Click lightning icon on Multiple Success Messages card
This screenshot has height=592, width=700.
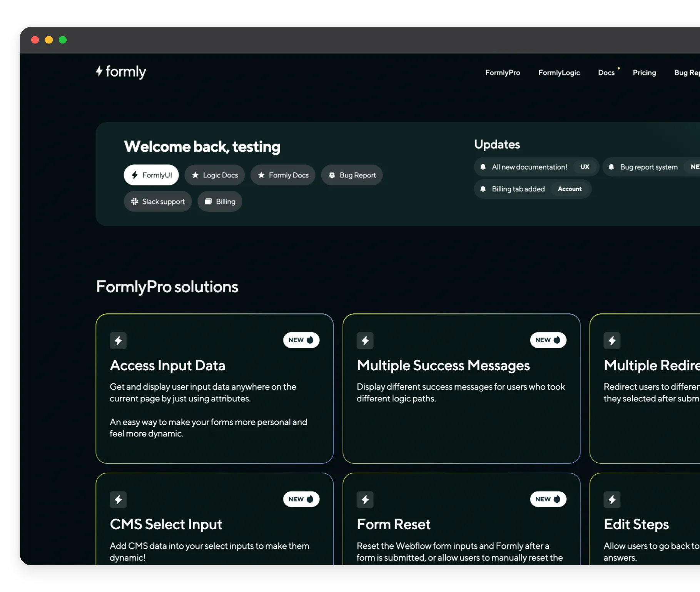click(x=365, y=341)
